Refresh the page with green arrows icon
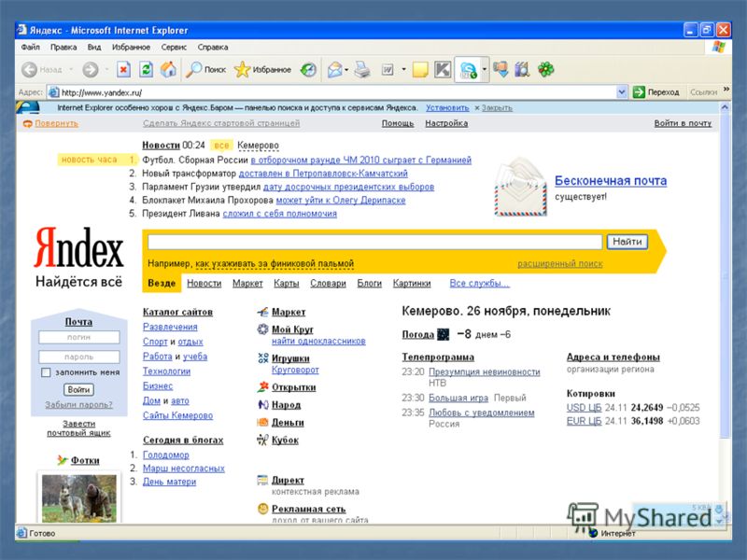This screenshot has width=747, height=560. point(146,69)
